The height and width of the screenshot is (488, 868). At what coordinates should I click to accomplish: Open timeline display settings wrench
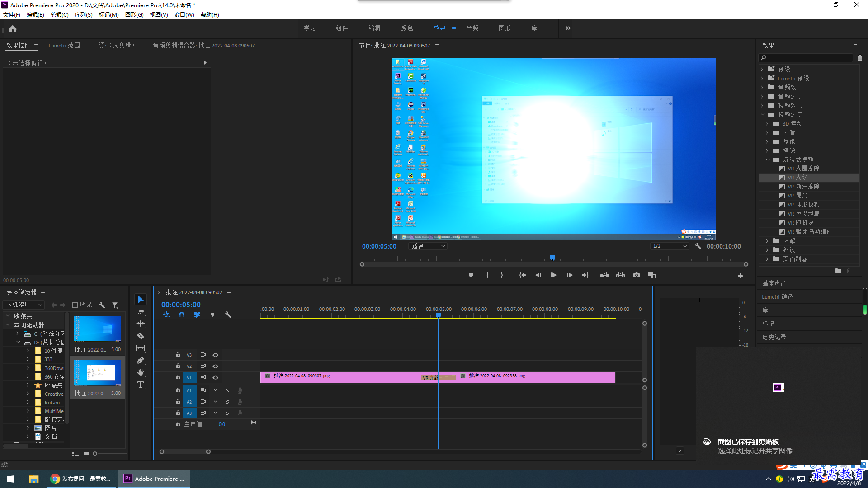(x=228, y=314)
